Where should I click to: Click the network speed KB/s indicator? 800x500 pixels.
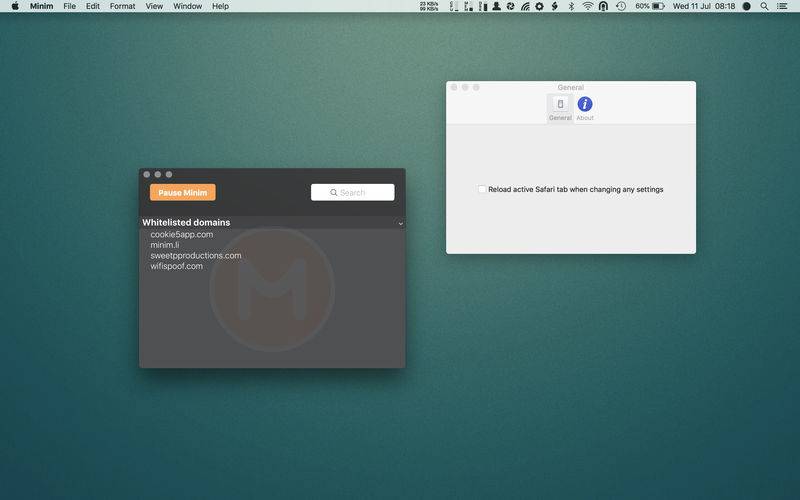pos(429,6)
